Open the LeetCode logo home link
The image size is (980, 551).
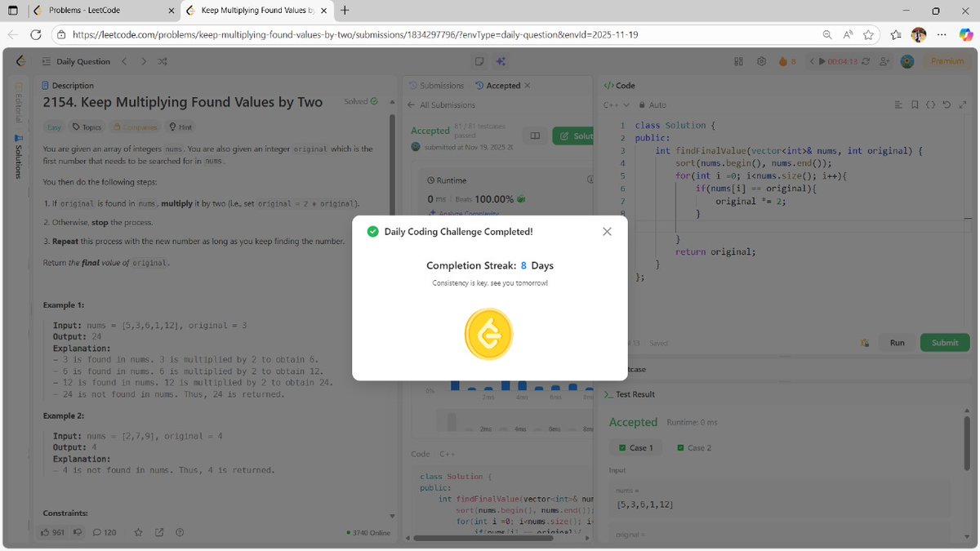pyautogui.click(x=20, y=61)
